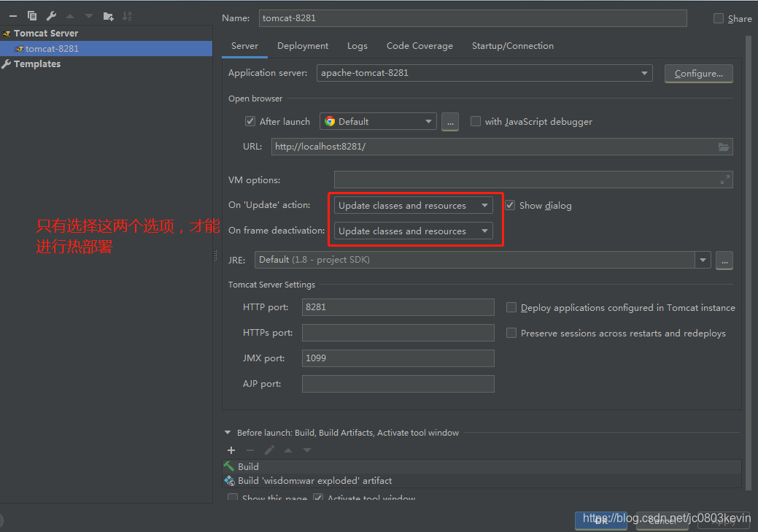Uncheck After launch option
The height and width of the screenshot is (532, 758).
[250, 121]
